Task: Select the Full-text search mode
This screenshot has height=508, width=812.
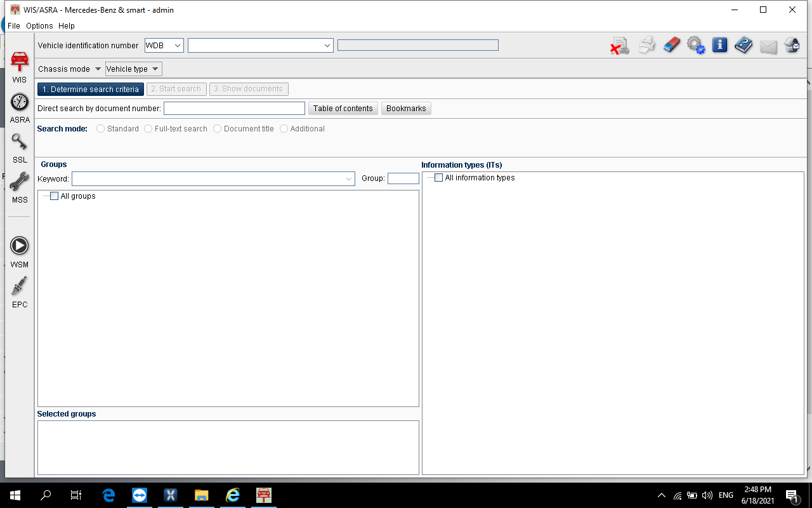Action: pyautogui.click(x=148, y=129)
